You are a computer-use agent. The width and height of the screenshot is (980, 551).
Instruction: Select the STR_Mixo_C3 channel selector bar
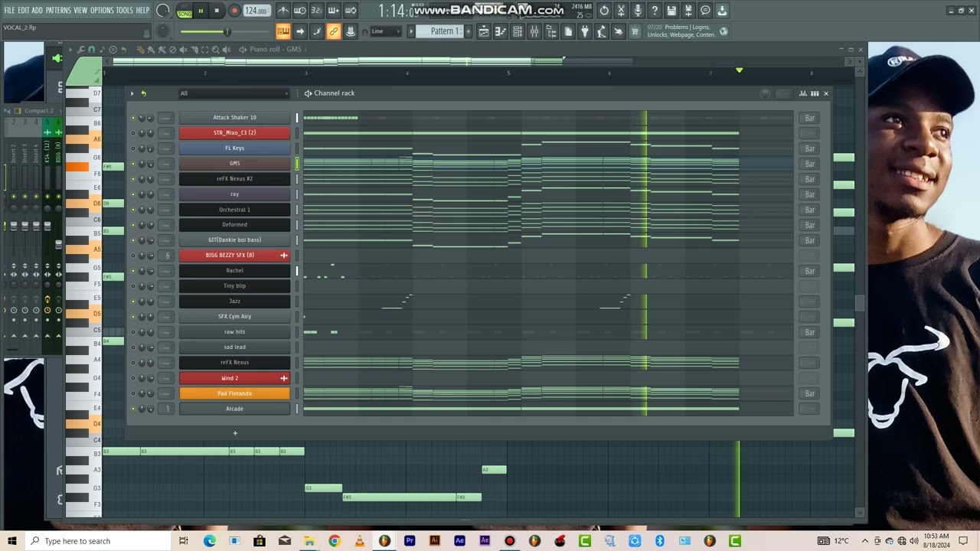tap(297, 133)
